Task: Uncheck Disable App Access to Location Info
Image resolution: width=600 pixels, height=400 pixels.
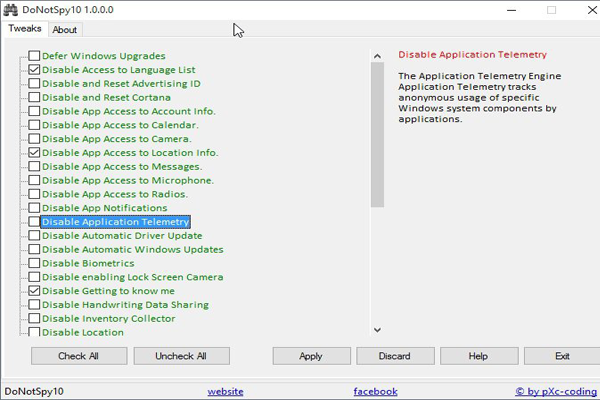Action: coord(34,152)
